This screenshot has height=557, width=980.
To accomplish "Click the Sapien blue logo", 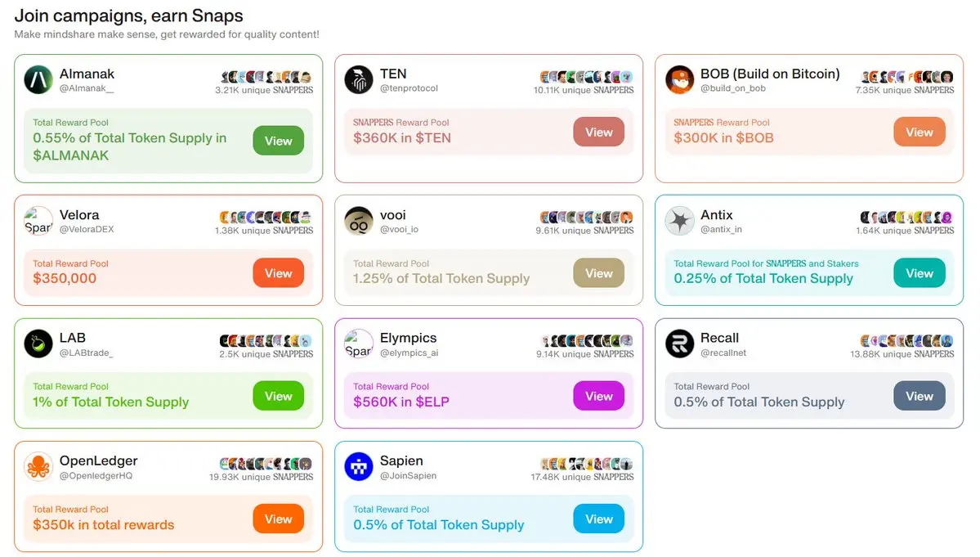I will click(x=359, y=467).
